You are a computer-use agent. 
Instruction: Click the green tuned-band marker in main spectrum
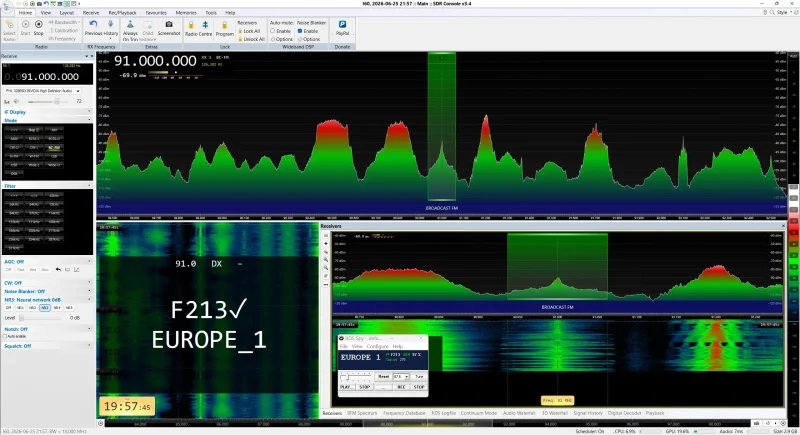(x=441, y=126)
